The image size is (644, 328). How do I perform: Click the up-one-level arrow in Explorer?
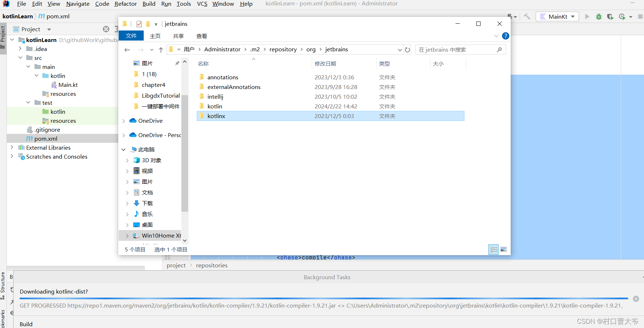pos(161,50)
